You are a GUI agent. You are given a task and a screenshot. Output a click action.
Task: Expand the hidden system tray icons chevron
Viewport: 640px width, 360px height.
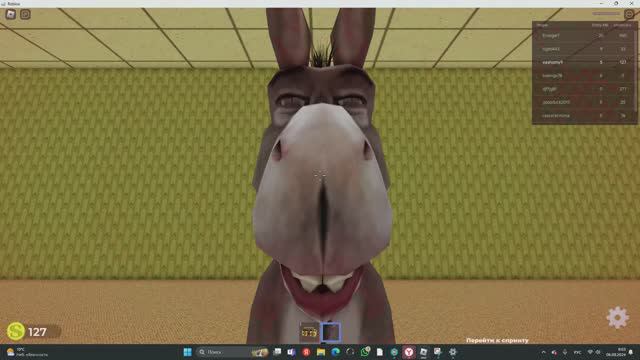pyautogui.click(x=543, y=352)
